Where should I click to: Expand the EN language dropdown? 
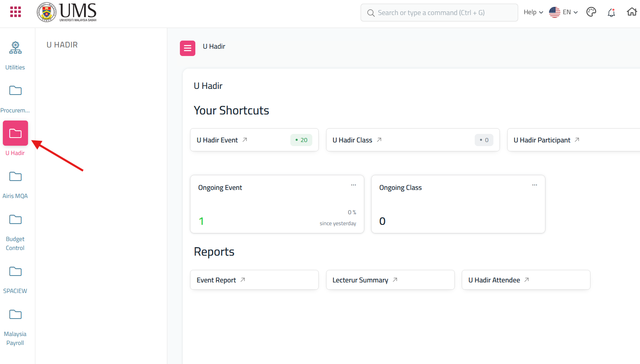tap(570, 12)
